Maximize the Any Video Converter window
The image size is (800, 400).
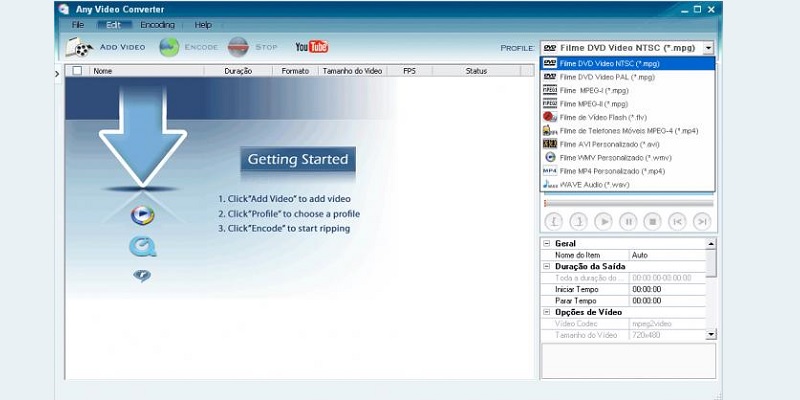point(697,9)
